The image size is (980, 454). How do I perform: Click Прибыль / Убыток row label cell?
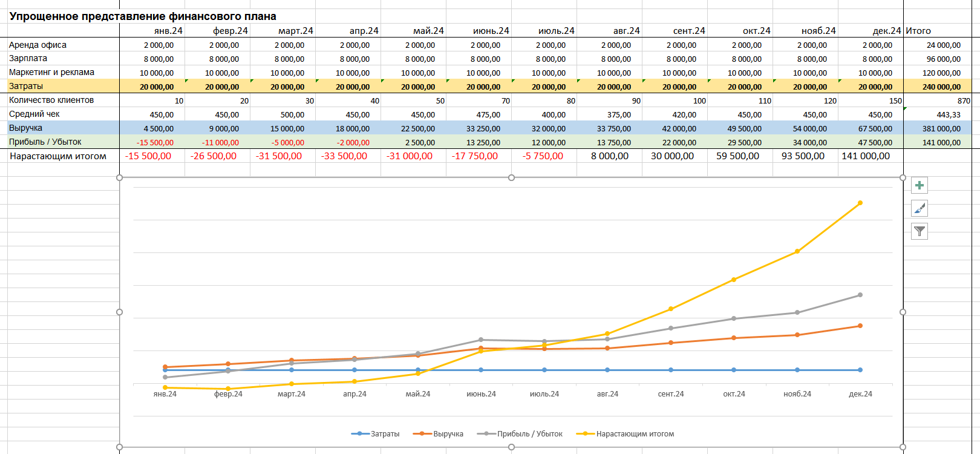(x=64, y=142)
